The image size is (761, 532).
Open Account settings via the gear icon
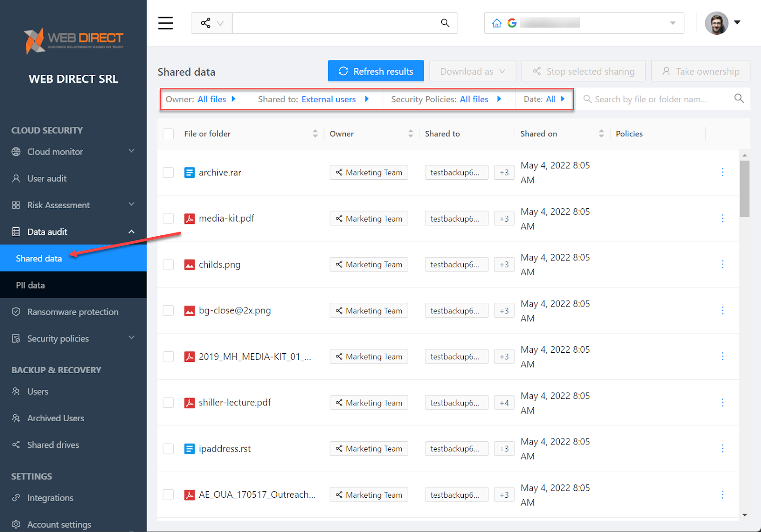coord(16,524)
